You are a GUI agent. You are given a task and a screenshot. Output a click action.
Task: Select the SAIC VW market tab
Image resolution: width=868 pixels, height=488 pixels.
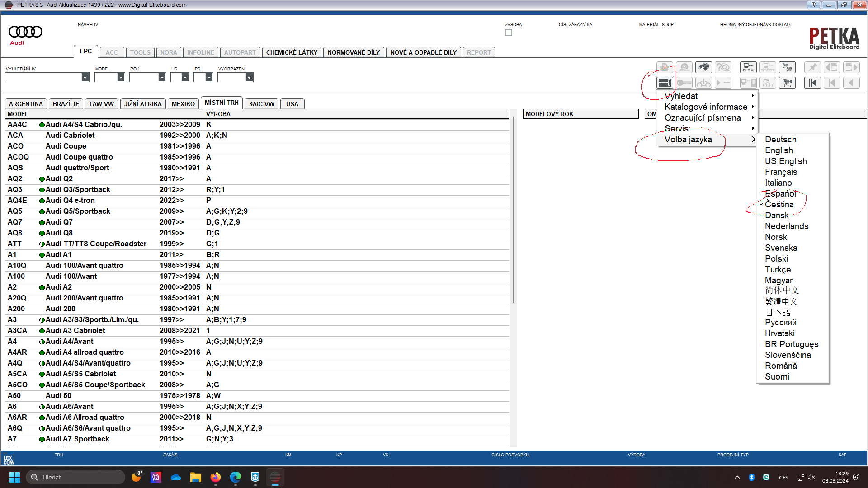[262, 104]
